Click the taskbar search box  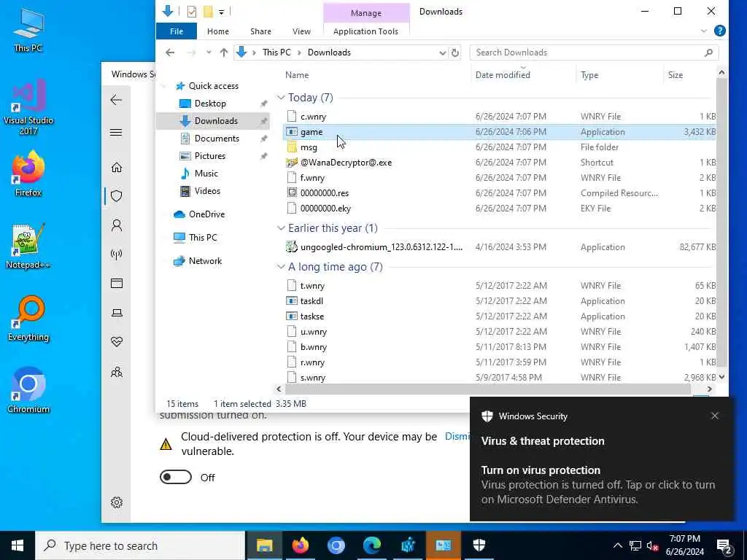pyautogui.click(x=140, y=545)
